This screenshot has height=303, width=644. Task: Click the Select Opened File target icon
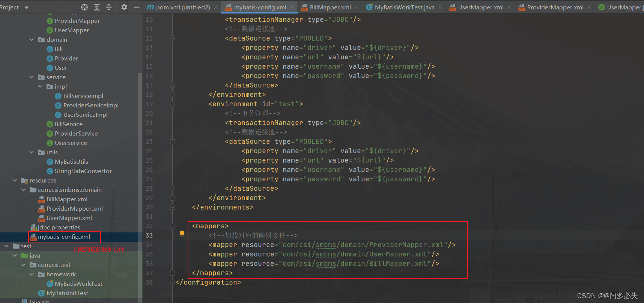point(84,7)
